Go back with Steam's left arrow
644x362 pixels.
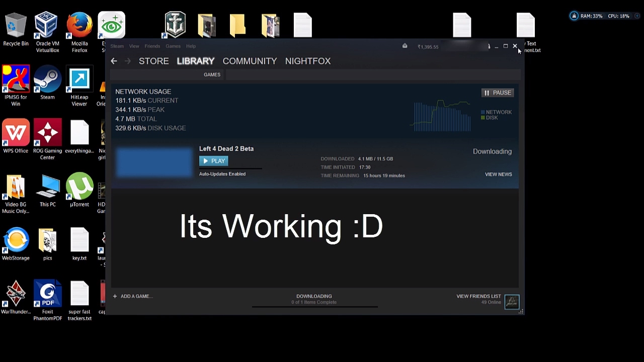114,61
